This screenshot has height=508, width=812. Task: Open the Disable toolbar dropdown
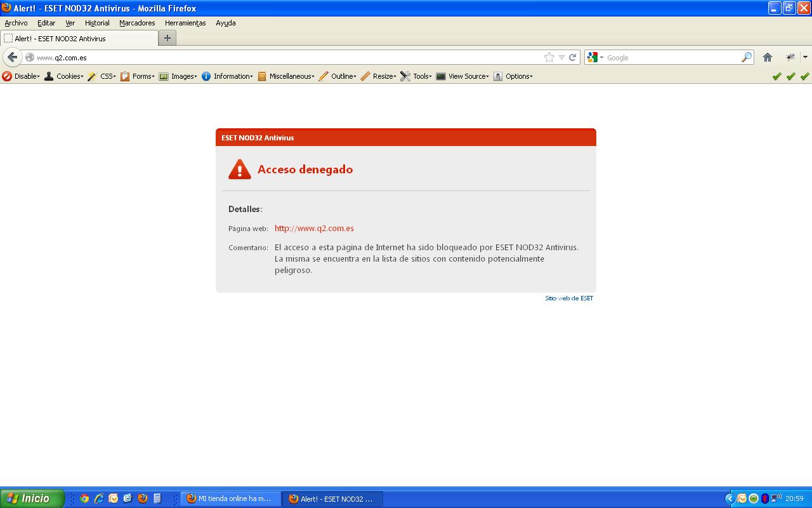(x=21, y=76)
